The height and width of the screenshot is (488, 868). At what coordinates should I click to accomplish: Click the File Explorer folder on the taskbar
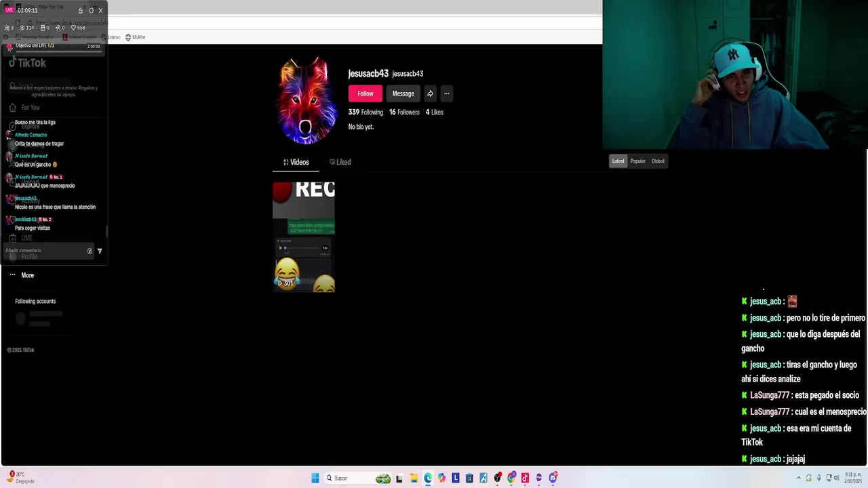point(414,478)
